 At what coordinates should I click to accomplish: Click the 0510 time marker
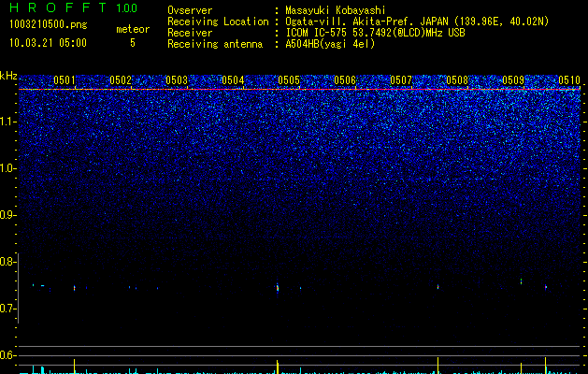click(569, 80)
